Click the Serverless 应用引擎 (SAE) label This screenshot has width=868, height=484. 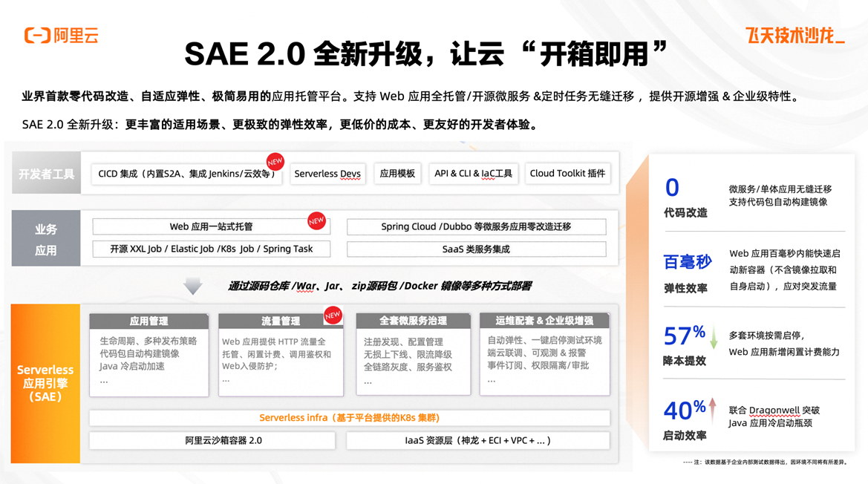45,383
